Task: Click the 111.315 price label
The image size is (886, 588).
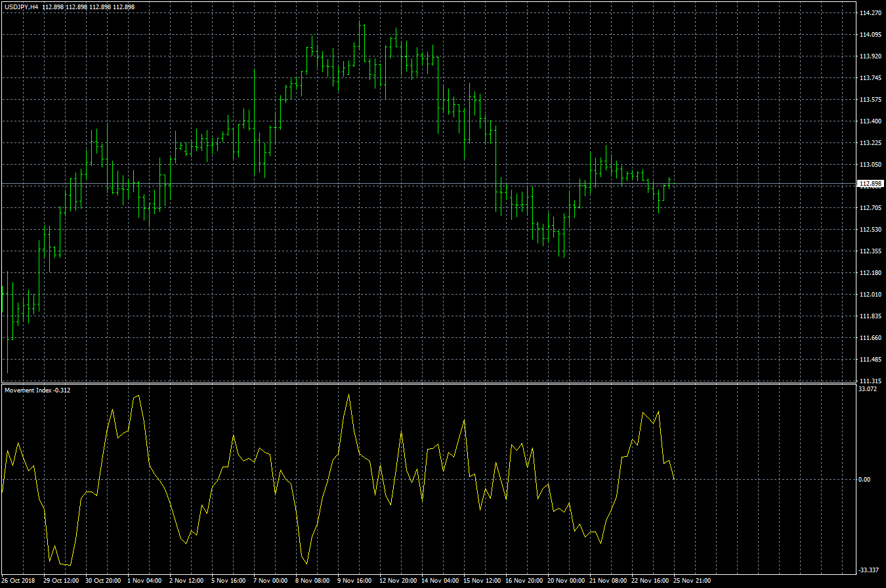Action: click(x=870, y=381)
